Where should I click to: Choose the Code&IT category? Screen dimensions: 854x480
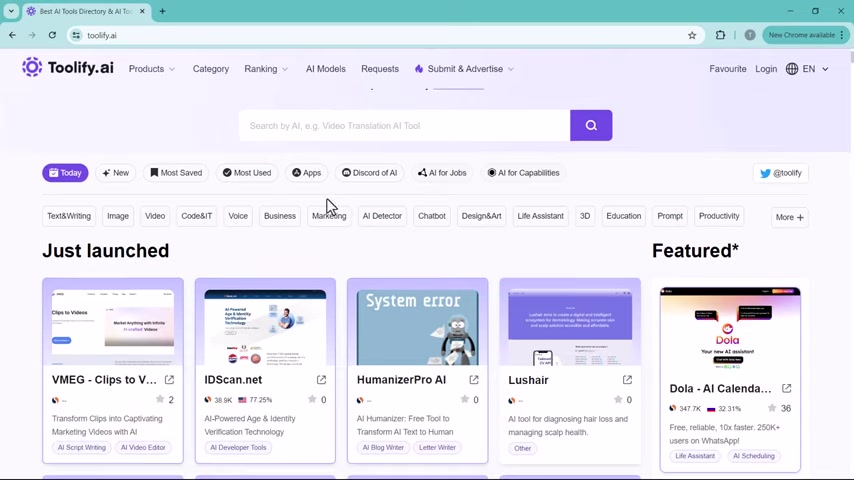coord(197,216)
